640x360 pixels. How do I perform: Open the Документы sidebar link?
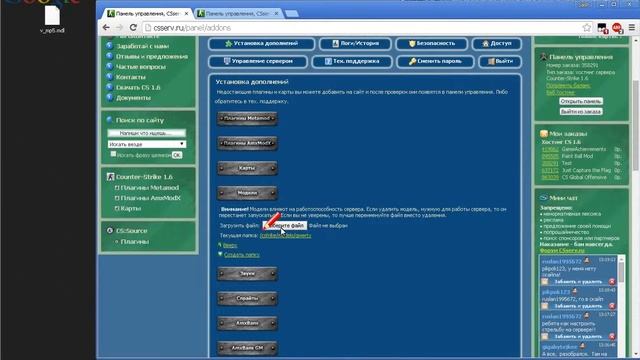(133, 98)
